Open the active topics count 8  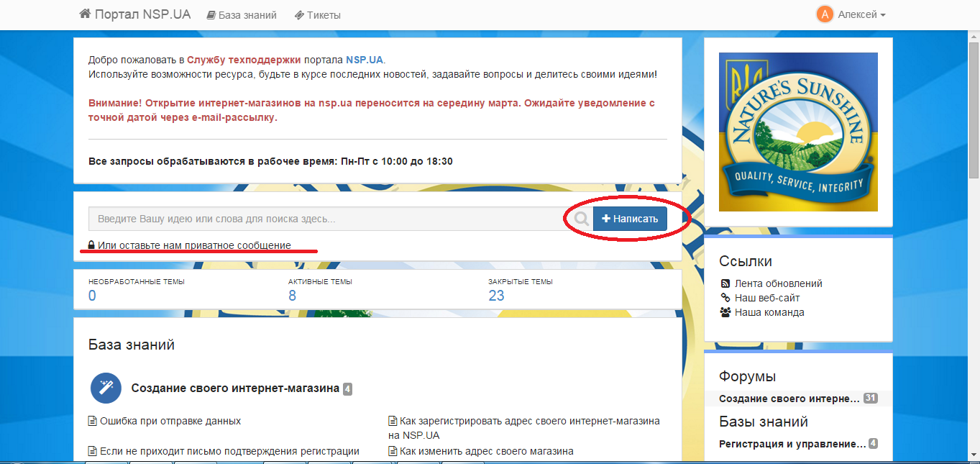pos(292,296)
